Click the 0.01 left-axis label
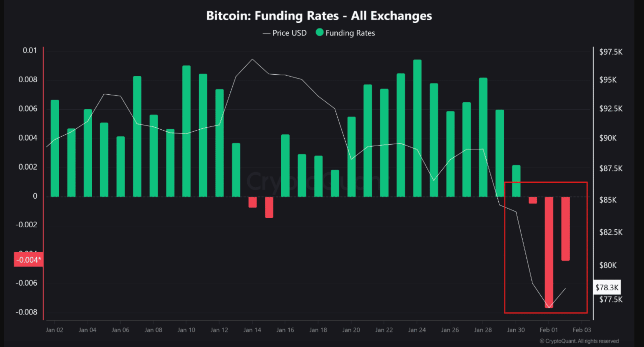 click(x=29, y=51)
